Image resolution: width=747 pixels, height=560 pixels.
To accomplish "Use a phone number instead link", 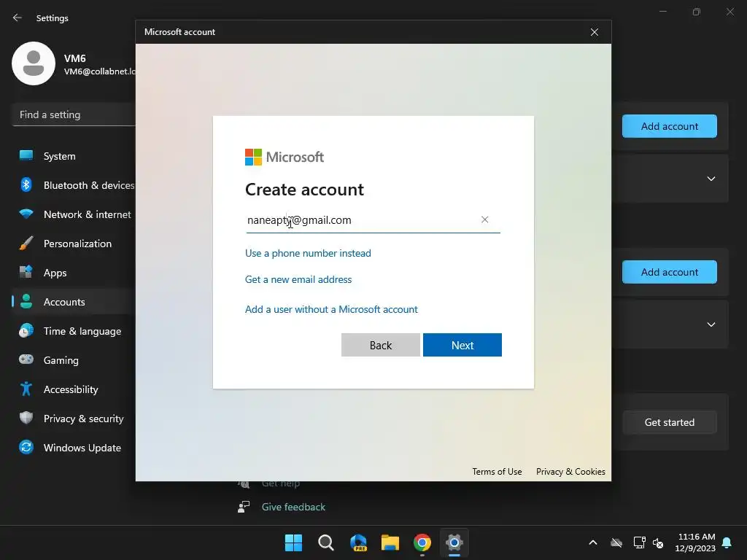I will click(x=308, y=253).
